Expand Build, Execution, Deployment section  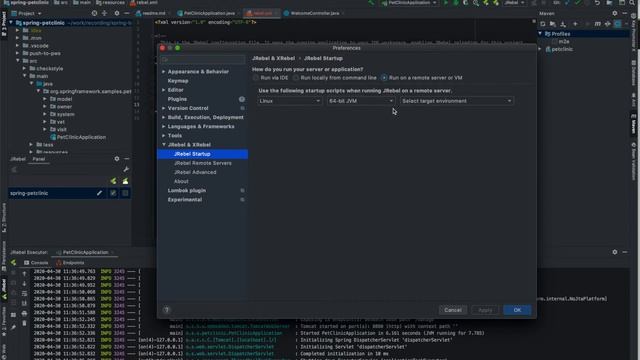164,117
